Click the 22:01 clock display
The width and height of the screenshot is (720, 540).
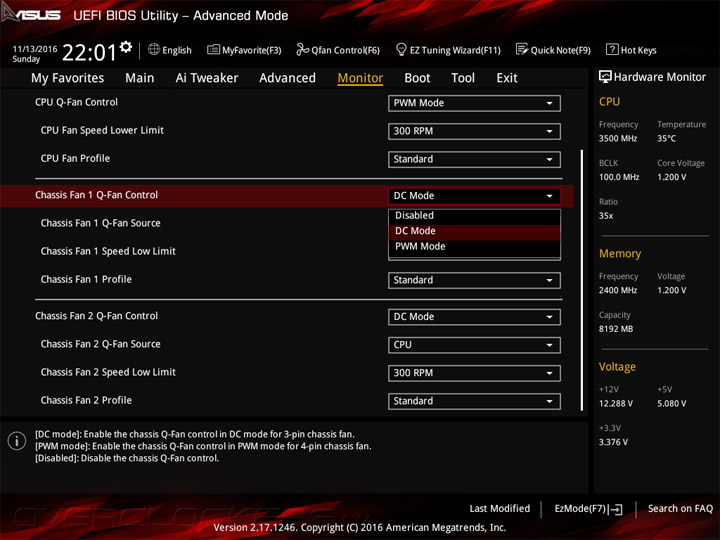[89, 52]
